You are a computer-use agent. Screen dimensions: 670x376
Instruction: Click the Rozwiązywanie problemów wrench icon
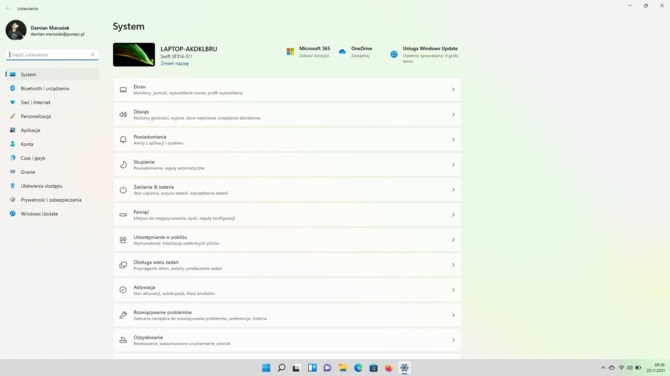point(123,315)
